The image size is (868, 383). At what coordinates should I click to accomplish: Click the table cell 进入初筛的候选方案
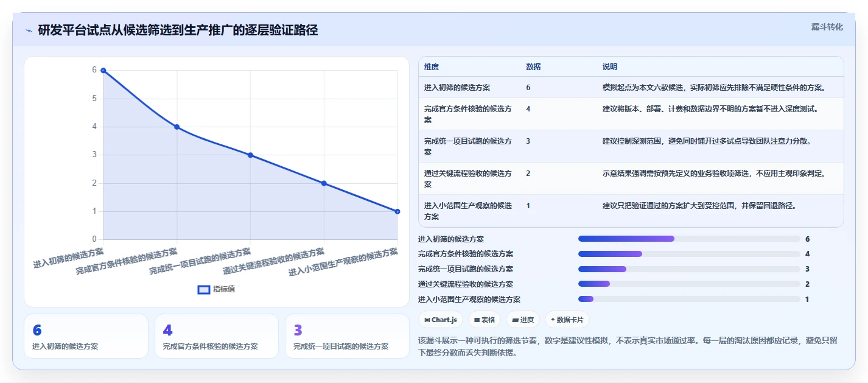[457, 88]
